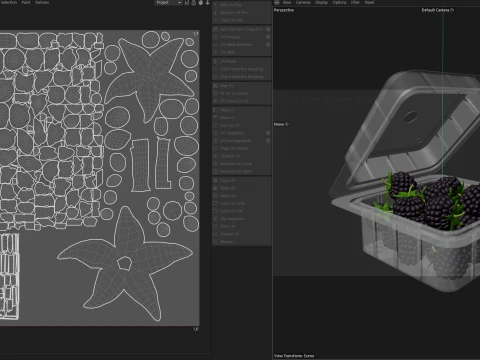This screenshot has height=360, width=480.
Task: Open the Cameras menu in viewport
Action: click(303, 2)
